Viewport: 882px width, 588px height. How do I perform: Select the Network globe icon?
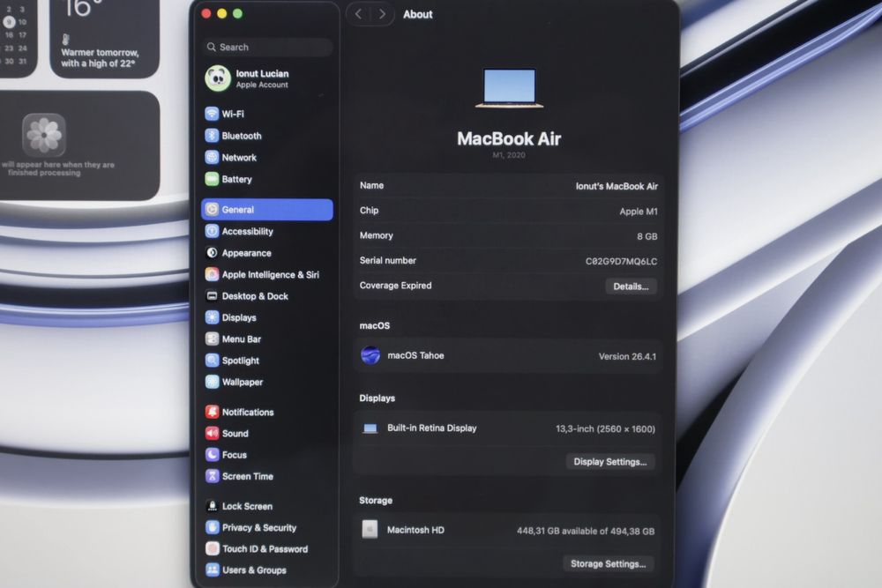click(212, 158)
